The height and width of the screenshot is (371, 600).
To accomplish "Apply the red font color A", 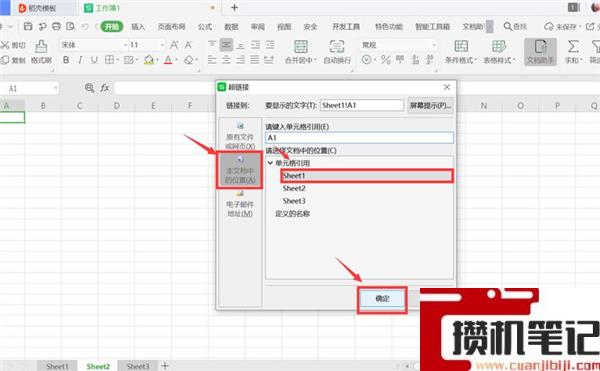I will (168, 60).
